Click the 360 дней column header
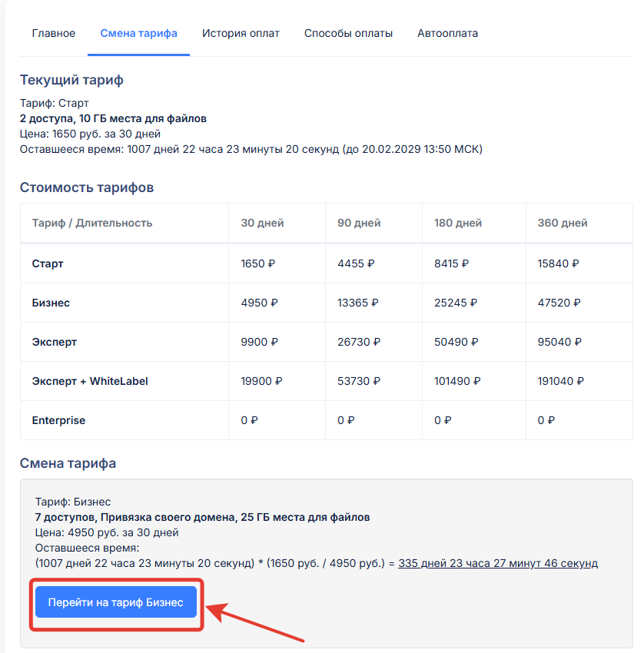This screenshot has height=653, width=644. (563, 224)
